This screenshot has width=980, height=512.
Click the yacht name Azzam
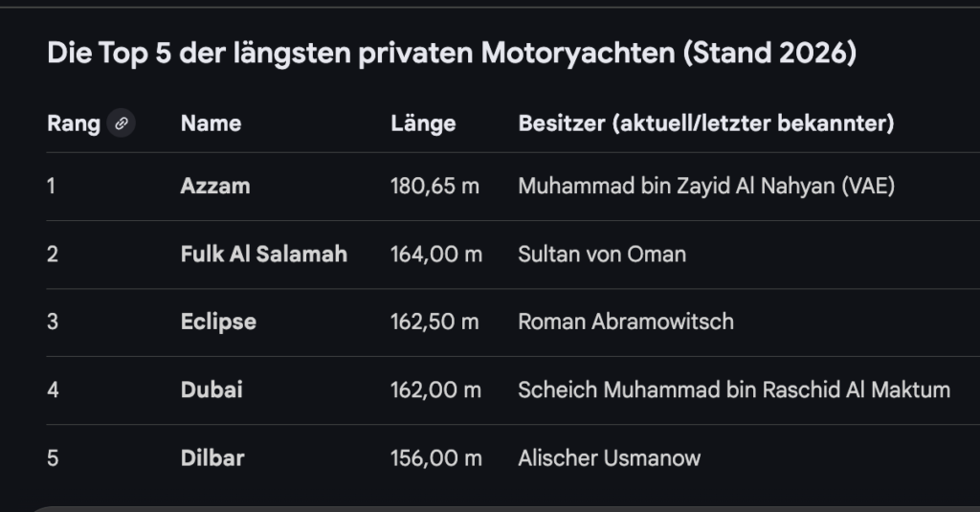pyautogui.click(x=215, y=187)
